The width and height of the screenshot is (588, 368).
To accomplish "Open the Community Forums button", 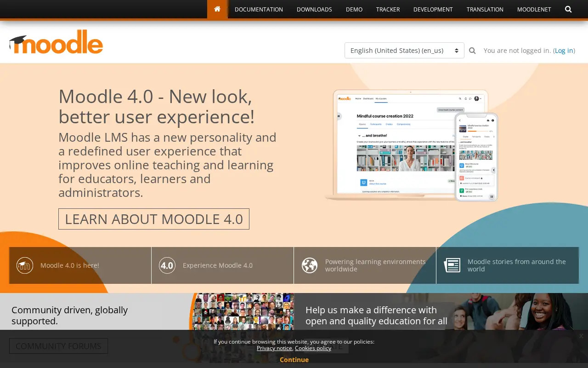I will pyautogui.click(x=58, y=346).
